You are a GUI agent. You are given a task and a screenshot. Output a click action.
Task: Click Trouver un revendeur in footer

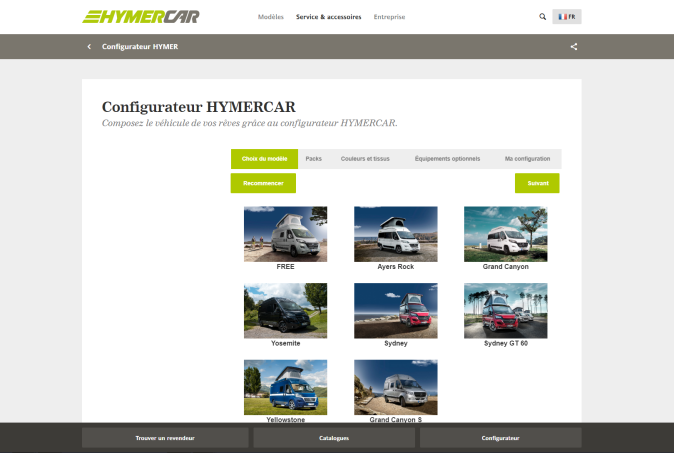(x=165, y=438)
